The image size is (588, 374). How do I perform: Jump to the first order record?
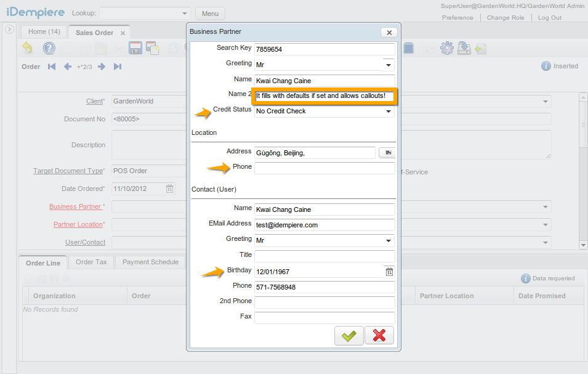click(52, 67)
